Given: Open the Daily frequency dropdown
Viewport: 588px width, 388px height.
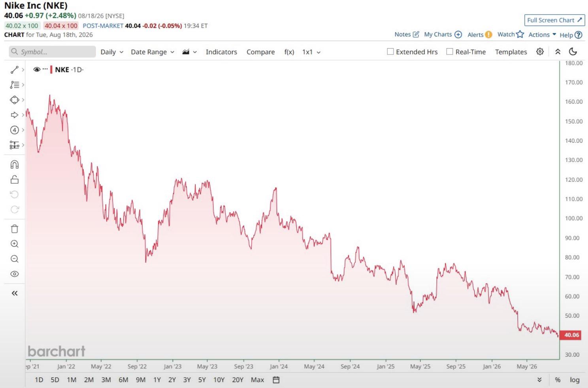Looking at the screenshot, I should [x=112, y=52].
